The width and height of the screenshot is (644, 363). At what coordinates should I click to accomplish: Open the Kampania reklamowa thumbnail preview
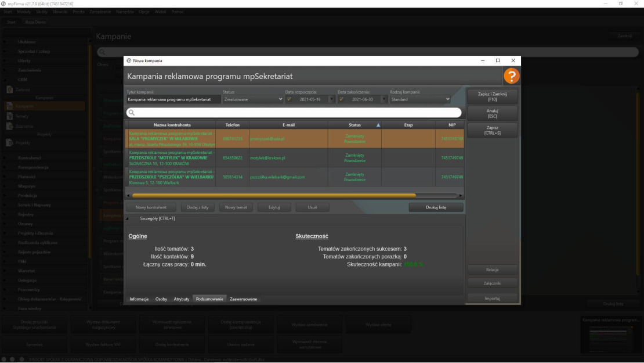pos(611,335)
